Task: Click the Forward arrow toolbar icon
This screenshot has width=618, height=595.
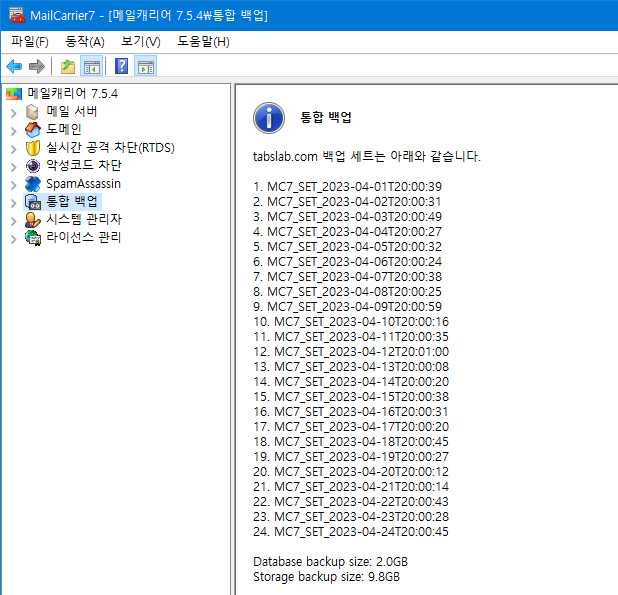Action: click(x=37, y=67)
